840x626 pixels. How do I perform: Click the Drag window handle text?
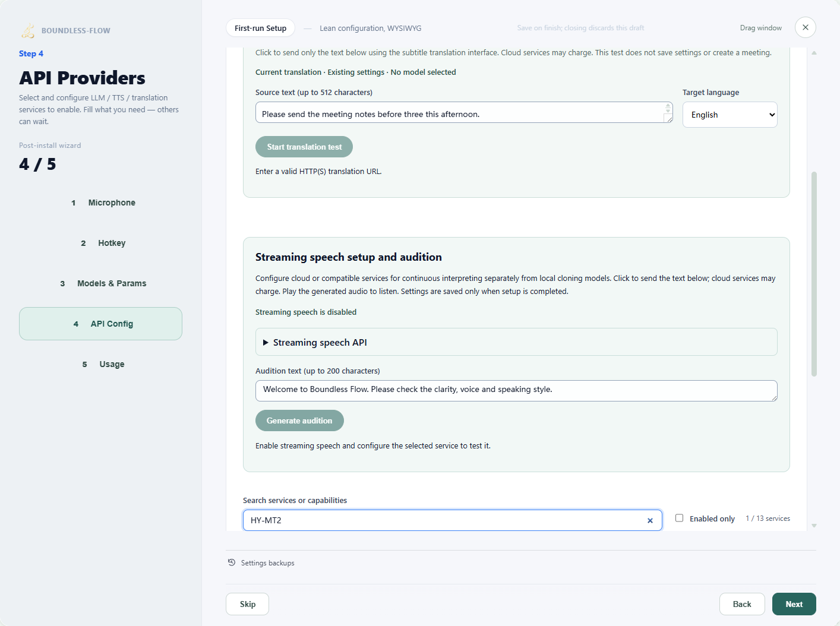(x=760, y=28)
